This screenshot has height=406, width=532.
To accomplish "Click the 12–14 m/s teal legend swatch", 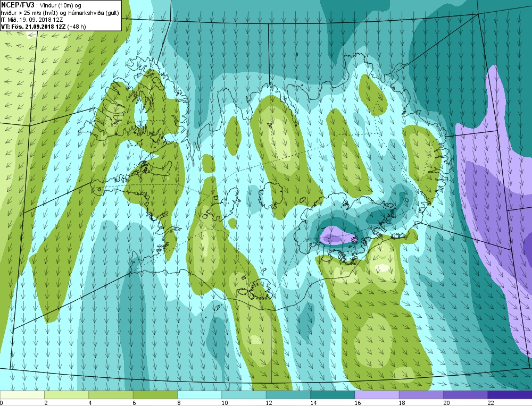I will [x=288, y=395].
